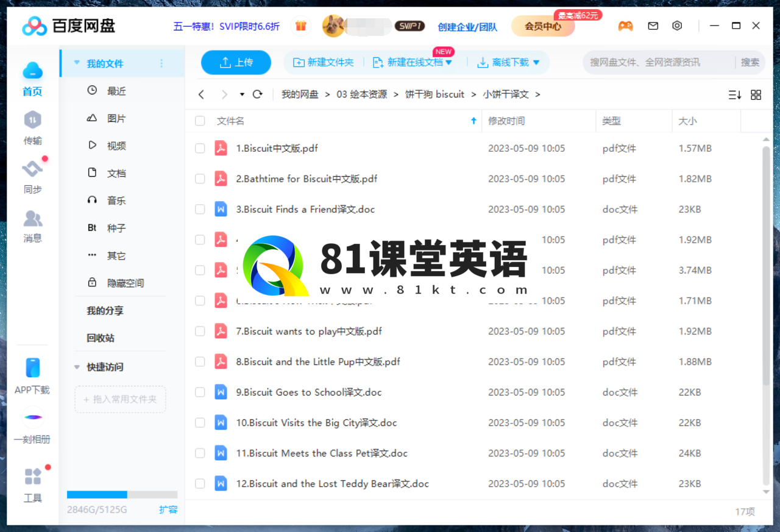This screenshot has width=780, height=532.
Task: Expand the breadcrumb arrow after 小饼干译文
Action: (x=537, y=94)
